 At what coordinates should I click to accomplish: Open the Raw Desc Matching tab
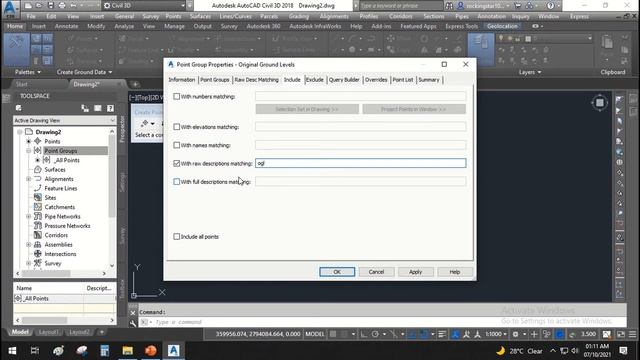tap(256, 80)
